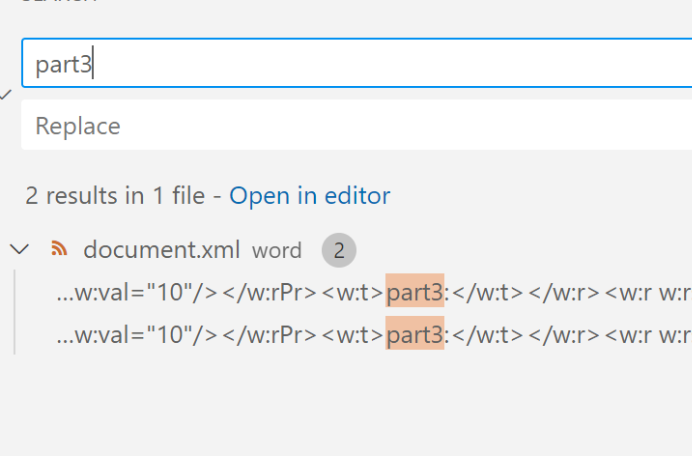Click the partially visible Search panel header
The height and width of the screenshot is (456, 692).
pyautogui.click(x=60, y=3)
